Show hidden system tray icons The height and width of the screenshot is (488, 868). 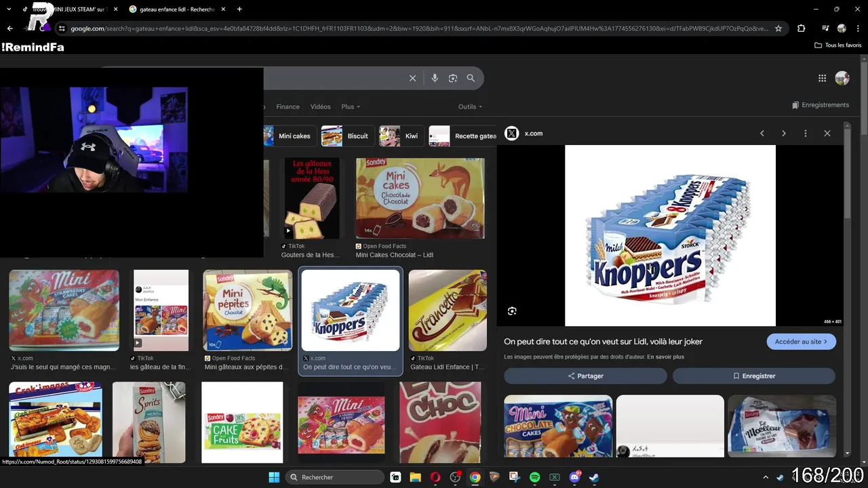pos(766,477)
